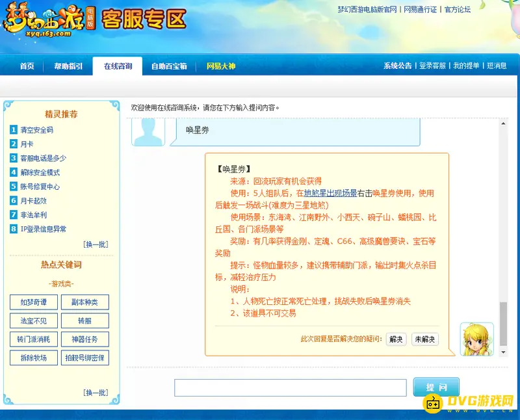Click the blonde fairy assistant avatar
This screenshot has width=520, height=420.
click(x=477, y=339)
